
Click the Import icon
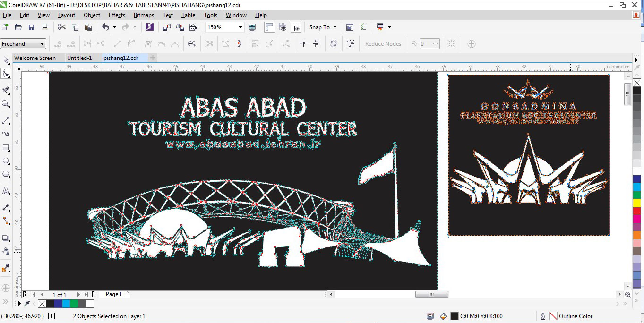[x=167, y=27]
